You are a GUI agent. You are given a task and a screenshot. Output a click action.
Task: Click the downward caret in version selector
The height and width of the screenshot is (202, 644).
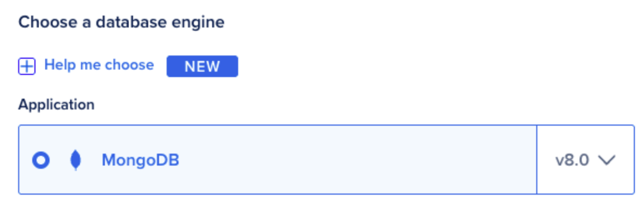[606, 160]
